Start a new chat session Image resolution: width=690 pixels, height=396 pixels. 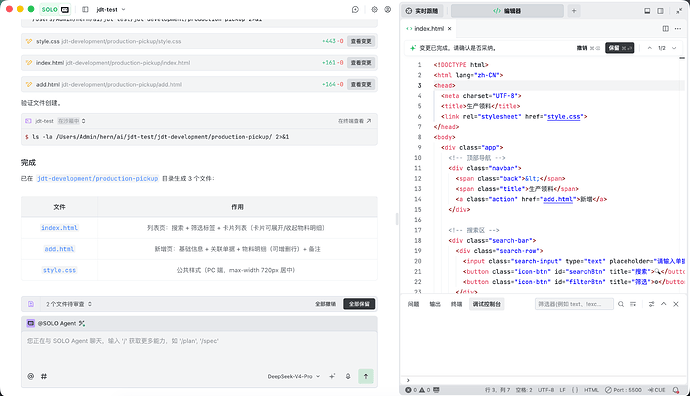point(355,9)
